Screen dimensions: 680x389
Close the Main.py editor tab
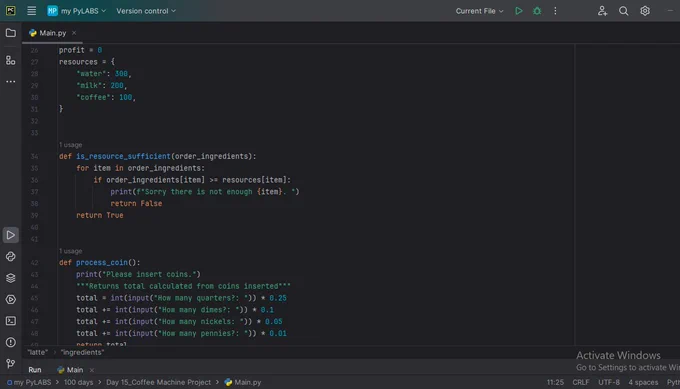74,33
